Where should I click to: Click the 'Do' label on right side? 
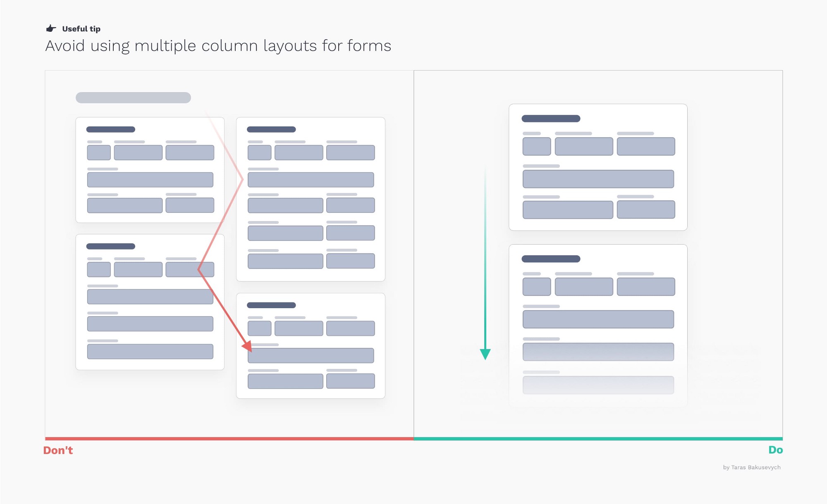(x=776, y=449)
